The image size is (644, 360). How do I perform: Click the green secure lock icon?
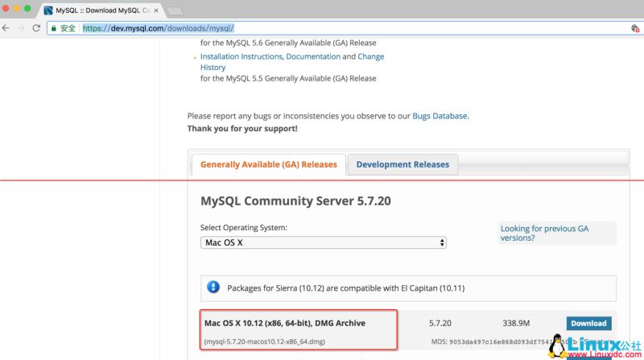[x=54, y=27]
